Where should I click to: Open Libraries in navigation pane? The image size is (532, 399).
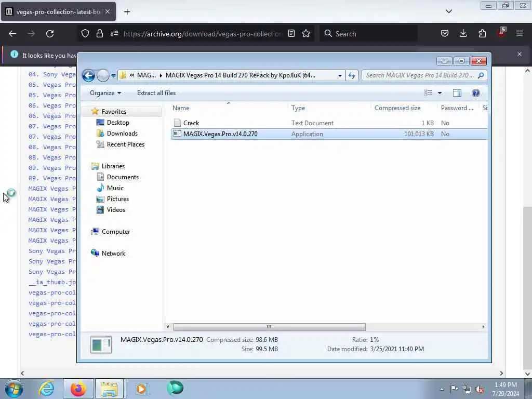click(113, 166)
